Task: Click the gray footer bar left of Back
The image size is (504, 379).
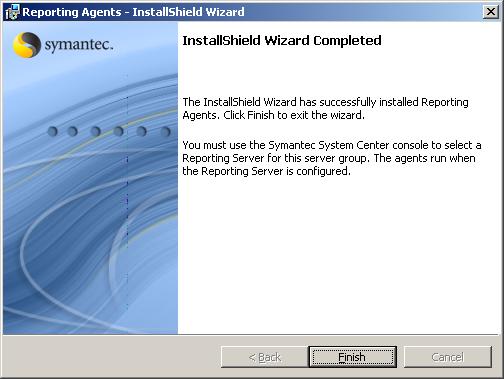Action: coord(112,357)
